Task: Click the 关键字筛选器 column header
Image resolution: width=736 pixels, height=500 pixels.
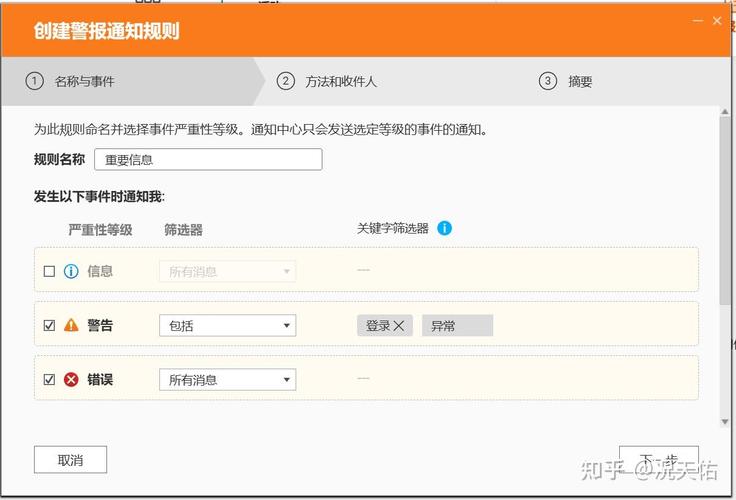Action: (392, 229)
